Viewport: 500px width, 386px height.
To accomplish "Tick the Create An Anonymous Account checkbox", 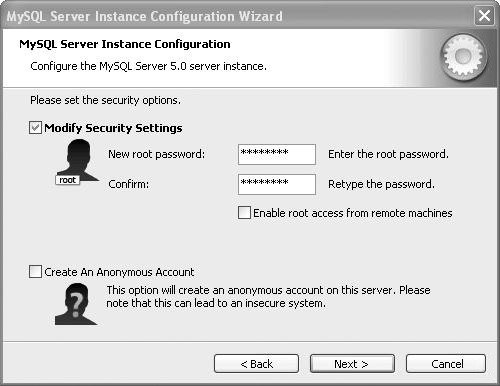I will click(35, 272).
